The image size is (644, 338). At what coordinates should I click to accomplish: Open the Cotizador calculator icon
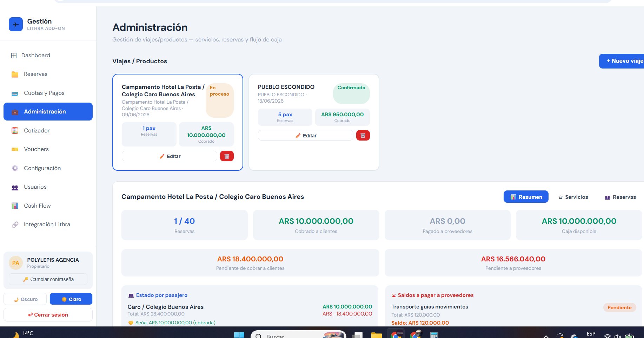(x=15, y=131)
